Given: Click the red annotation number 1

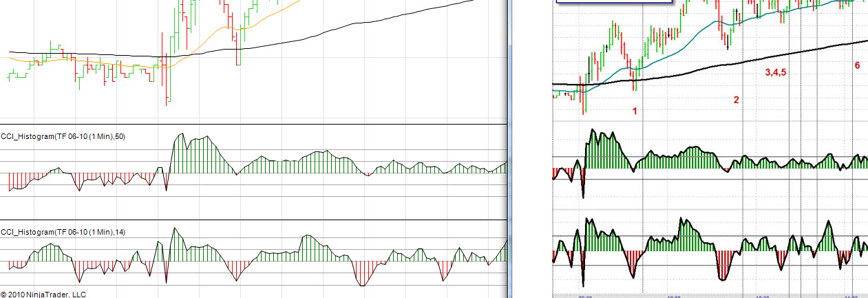Looking at the screenshot, I should [635, 111].
